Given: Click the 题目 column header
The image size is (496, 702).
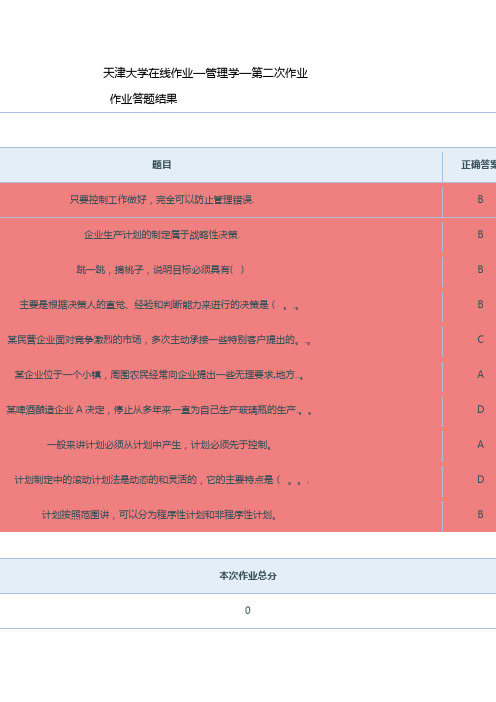Looking at the screenshot, I should (x=162, y=165).
